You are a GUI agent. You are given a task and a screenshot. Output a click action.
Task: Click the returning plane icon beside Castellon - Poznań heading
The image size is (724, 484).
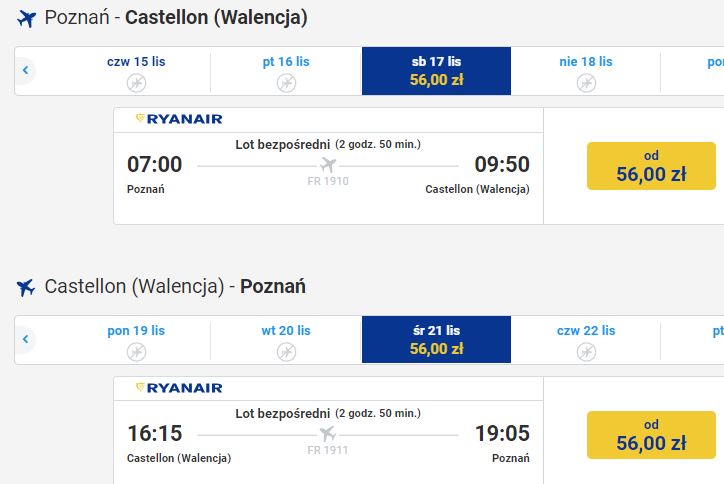coord(26,287)
